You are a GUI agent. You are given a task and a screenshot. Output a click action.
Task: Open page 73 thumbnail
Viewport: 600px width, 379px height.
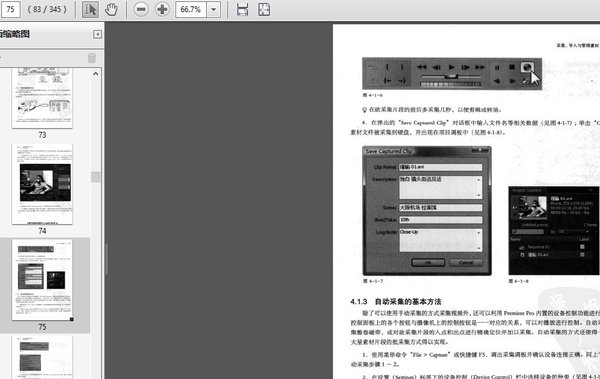(x=42, y=98)
